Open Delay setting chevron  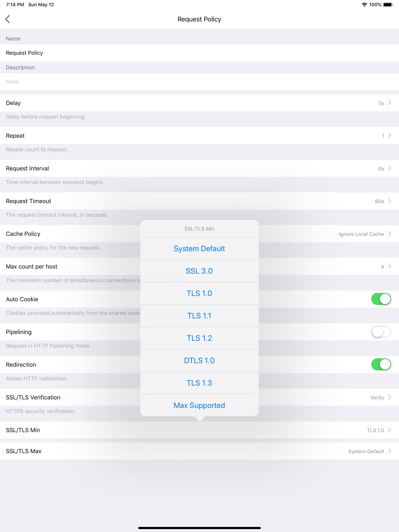pos(389,103)
